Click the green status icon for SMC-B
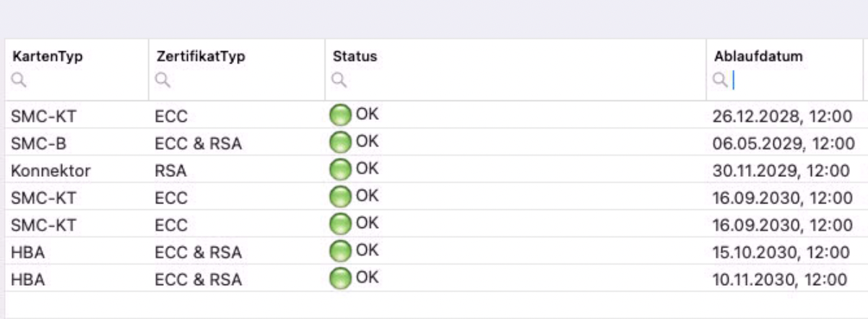The image size is (868, 319). tap(340, 142)
